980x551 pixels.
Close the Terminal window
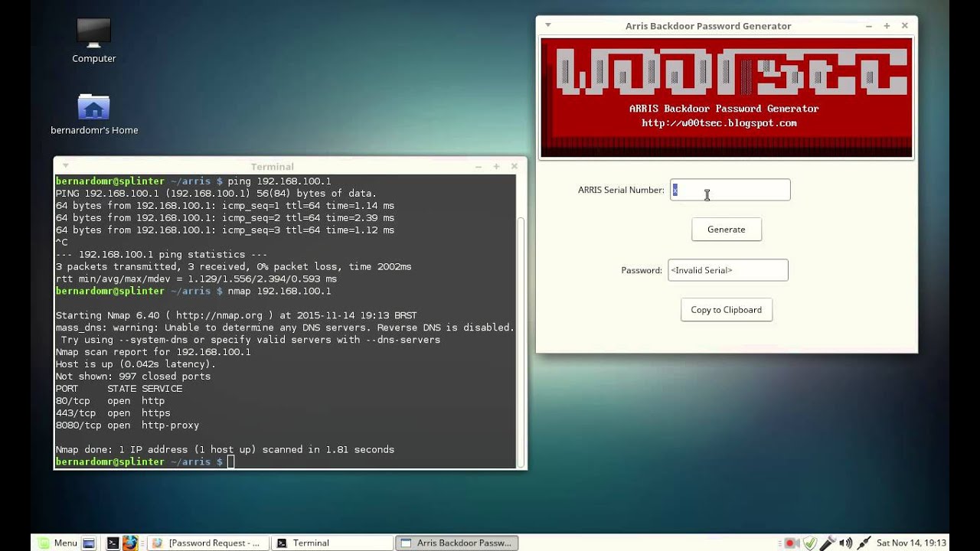[514, 166]
